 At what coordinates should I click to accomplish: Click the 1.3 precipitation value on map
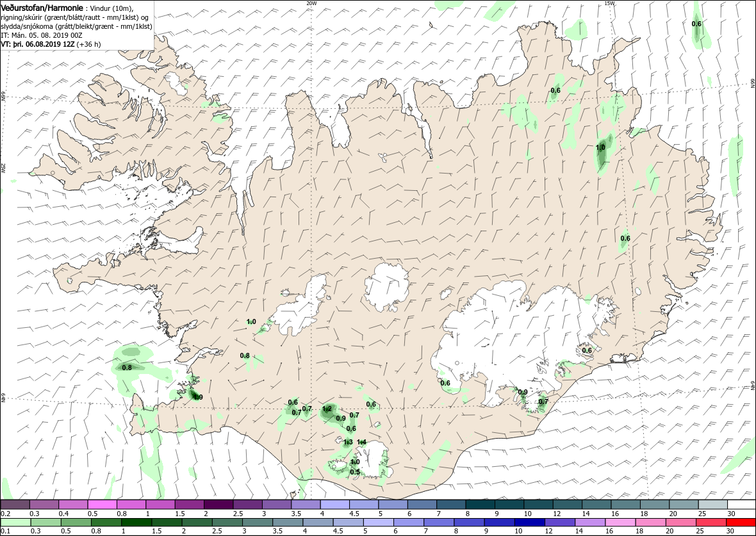coord(348,442)
